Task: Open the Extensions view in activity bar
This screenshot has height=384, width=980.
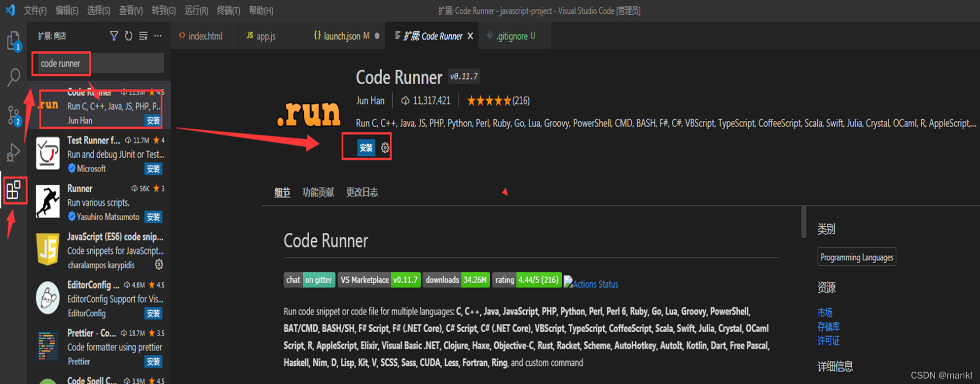Action: pyautogui.click(x=14, y=190)
